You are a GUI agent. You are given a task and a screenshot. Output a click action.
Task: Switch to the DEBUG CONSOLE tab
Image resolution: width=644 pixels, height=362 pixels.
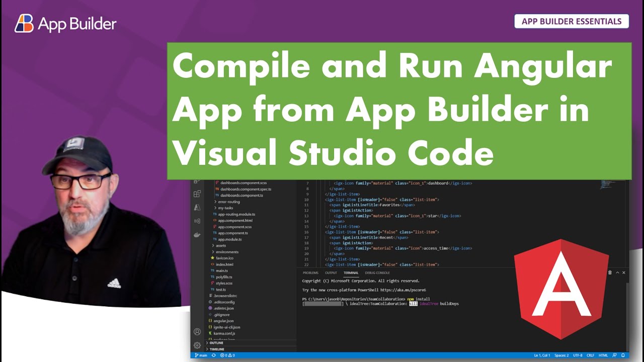[377, 273]
